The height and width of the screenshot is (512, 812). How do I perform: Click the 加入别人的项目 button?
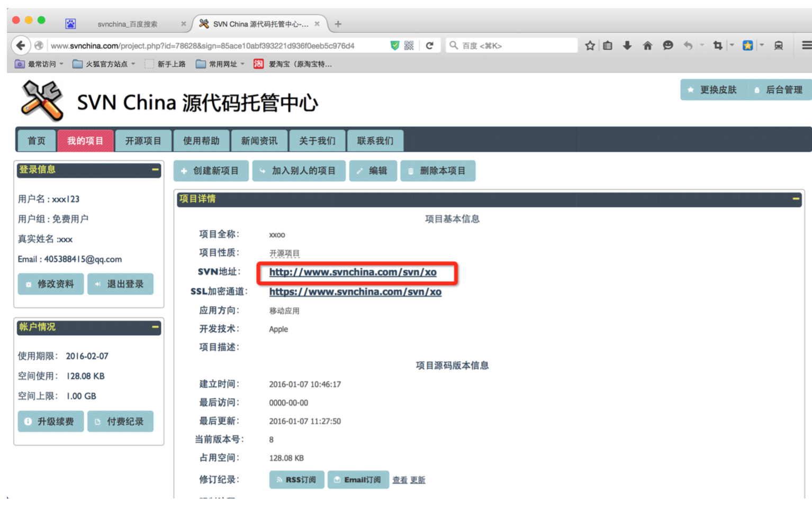[x=299, y=171]
